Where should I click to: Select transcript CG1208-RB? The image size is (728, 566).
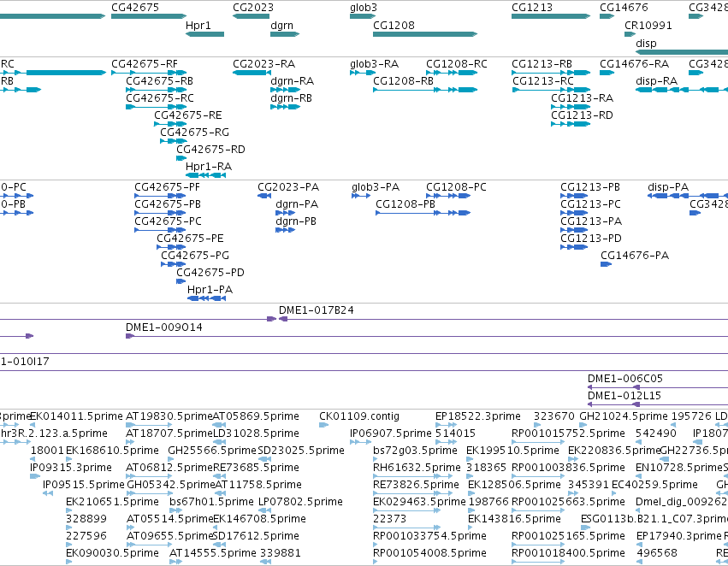403,81
